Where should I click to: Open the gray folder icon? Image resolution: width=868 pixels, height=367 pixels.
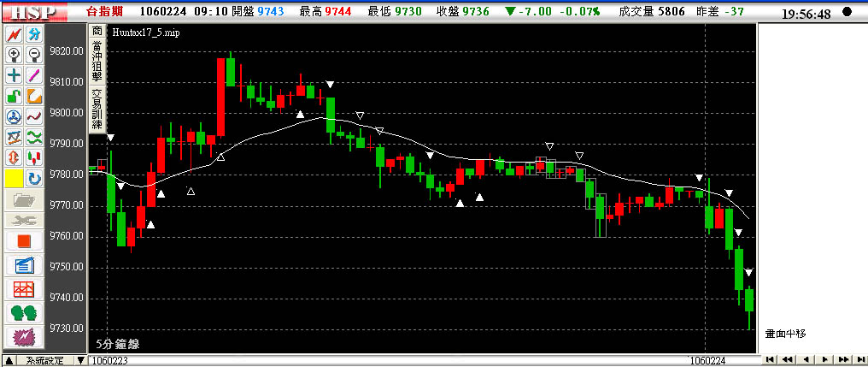coord(24,199)
